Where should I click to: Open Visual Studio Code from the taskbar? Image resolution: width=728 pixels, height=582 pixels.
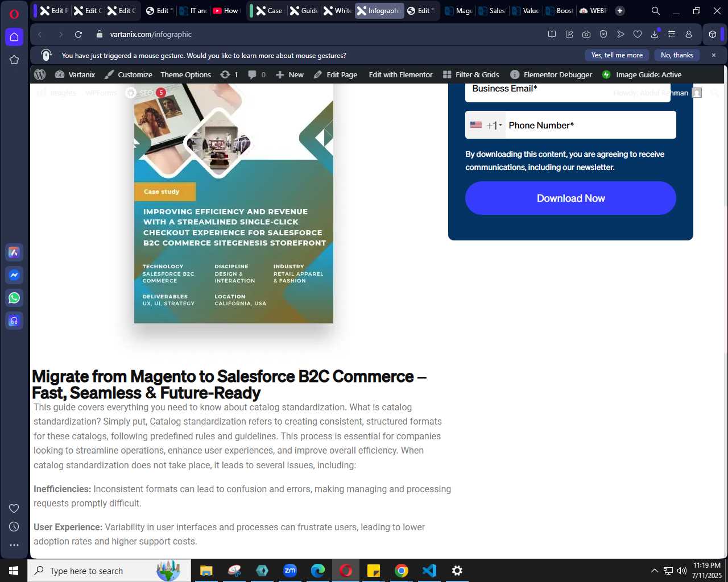coord(429,571)
